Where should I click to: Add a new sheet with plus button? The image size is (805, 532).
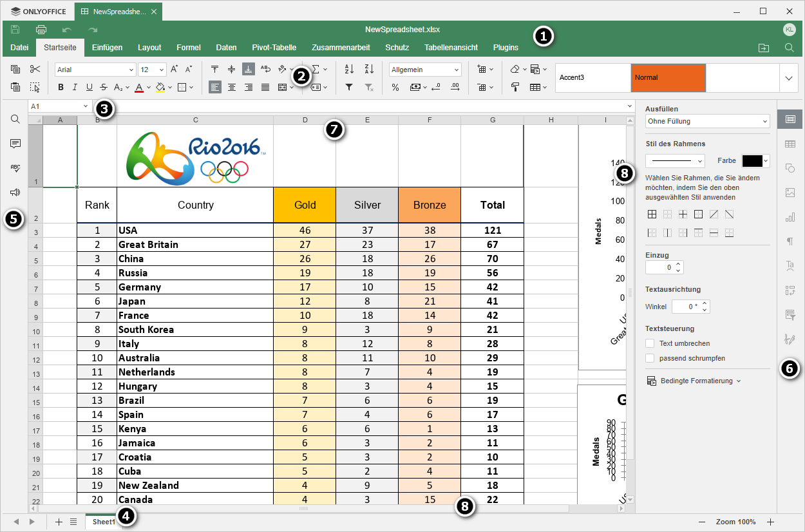59,522
